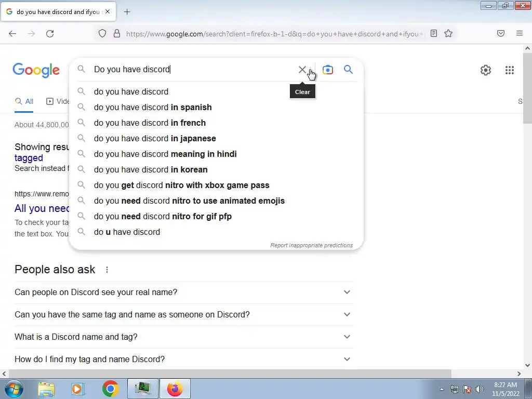Pick suggestion 'do u have discord'
The width and height of the screenshot is (532, 399).
click(216, 232)
